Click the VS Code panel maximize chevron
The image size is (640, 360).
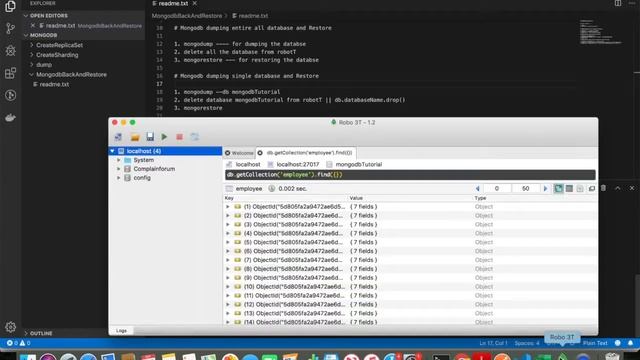coord(618,188)
